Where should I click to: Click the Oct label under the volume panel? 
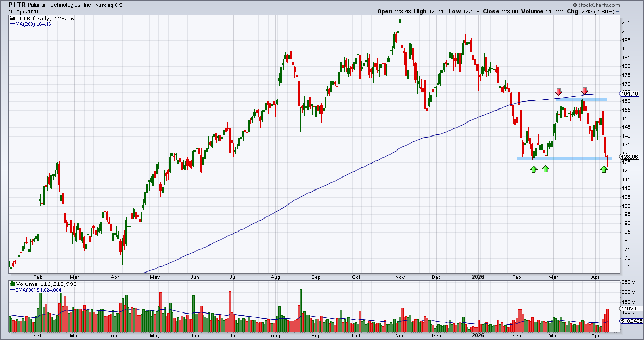(357, 336)
